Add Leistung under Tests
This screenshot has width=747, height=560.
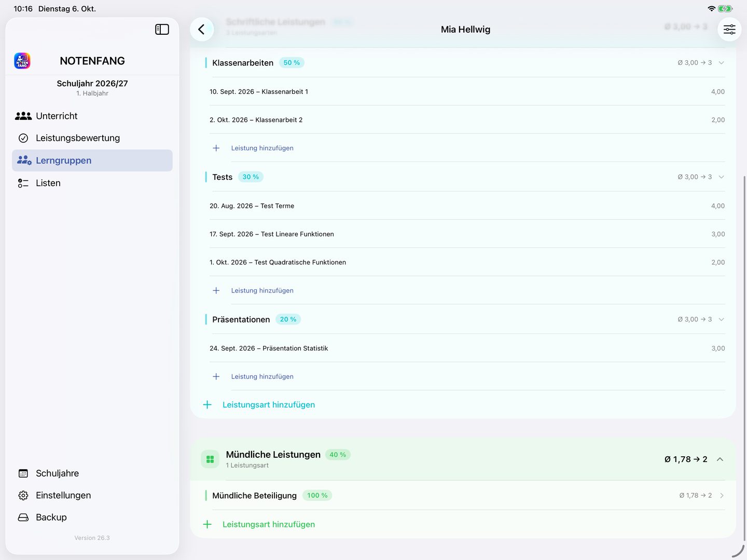click(x=262, y=290)
